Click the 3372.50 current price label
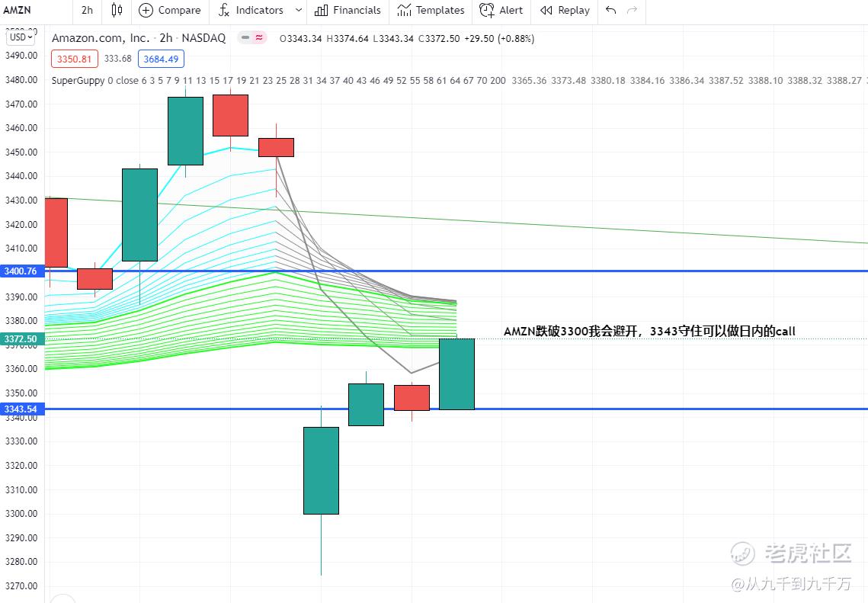This screenshot has width=868, height=603. pyautogui.click(x=21, y=339)
